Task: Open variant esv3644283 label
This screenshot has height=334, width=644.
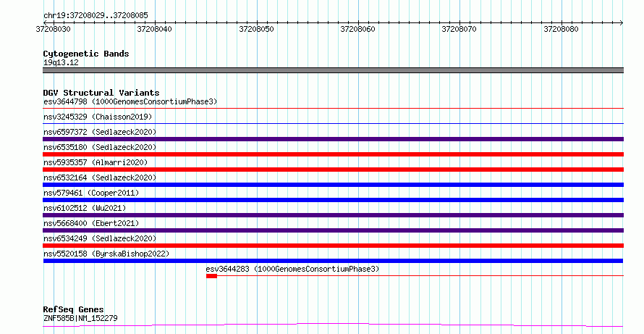Action: point(292,269)
